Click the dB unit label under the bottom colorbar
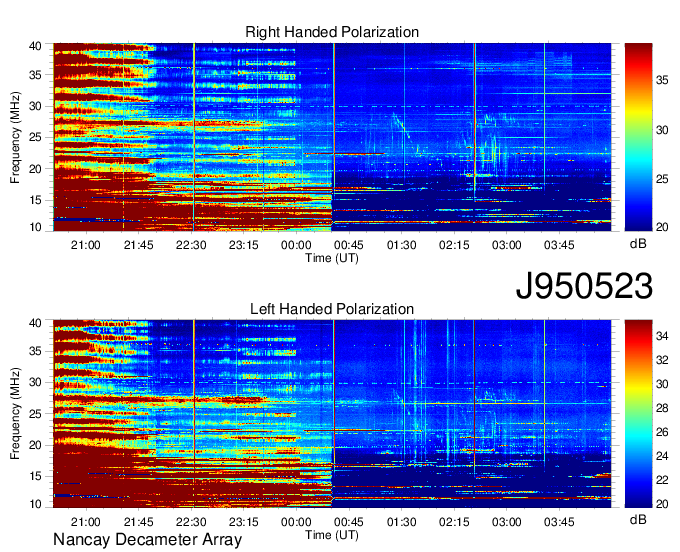The image size is (680, 552). click(638, 519)
